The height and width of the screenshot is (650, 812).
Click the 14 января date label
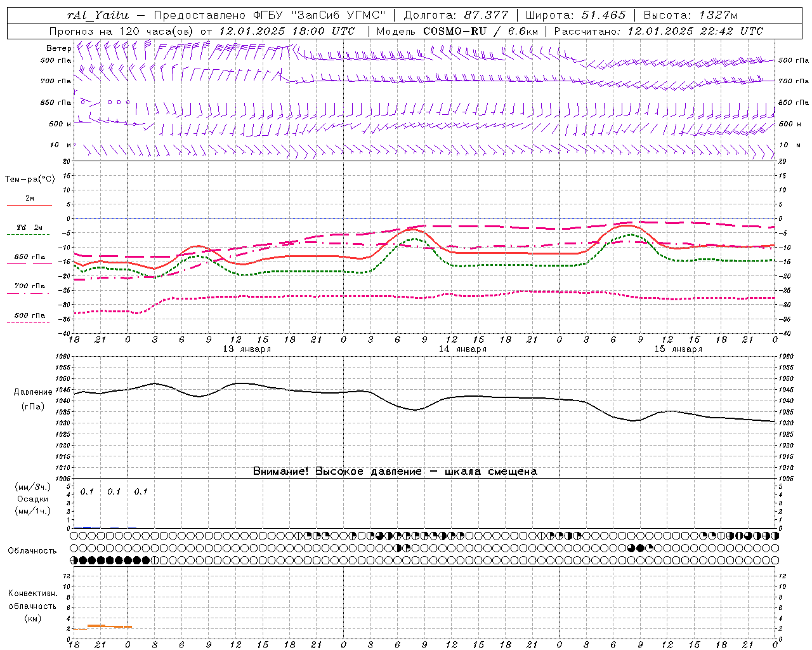[462, 349]
